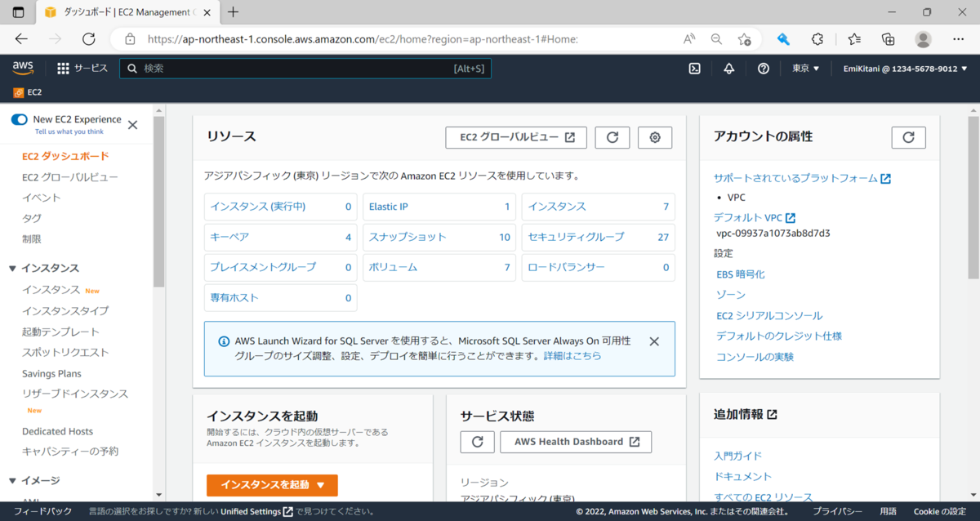Screen dimensions: 980x521
Task: Open the サービス grid menu
Action: [x=82, y=69]
